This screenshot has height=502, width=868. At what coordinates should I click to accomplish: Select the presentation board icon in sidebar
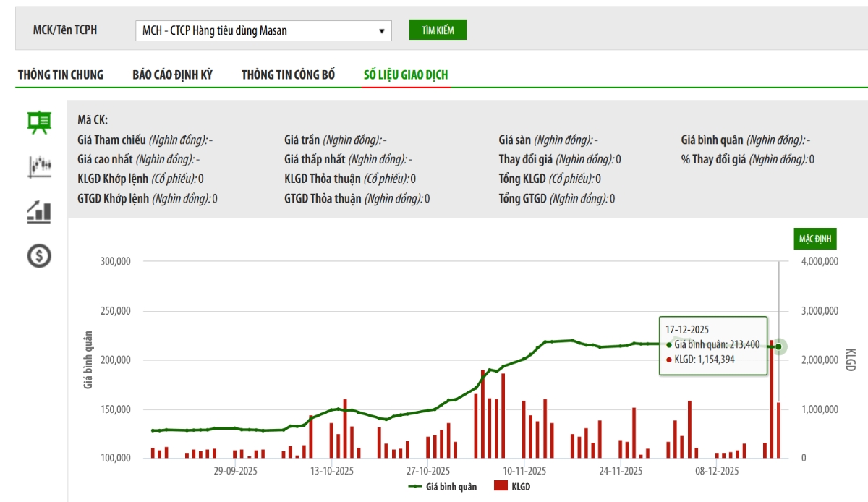(39, 122)
